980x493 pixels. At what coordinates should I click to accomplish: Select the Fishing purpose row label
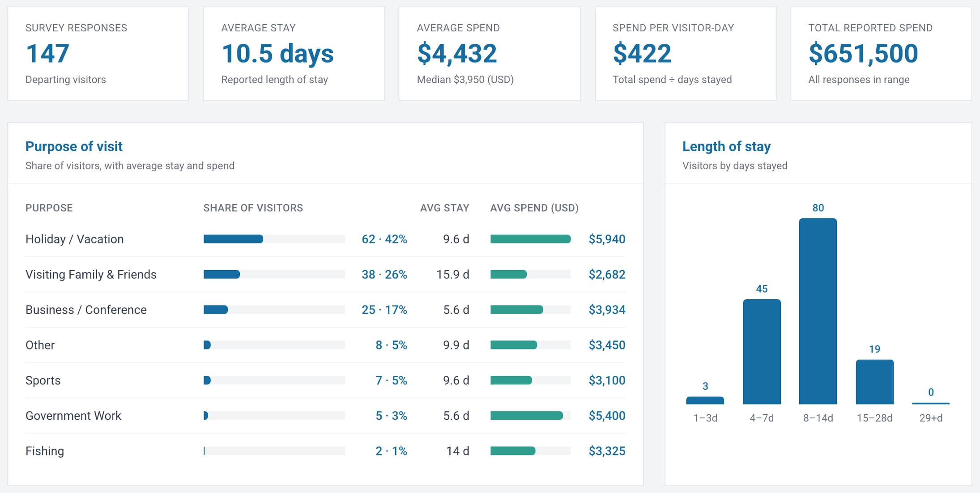tap(45, 451)
